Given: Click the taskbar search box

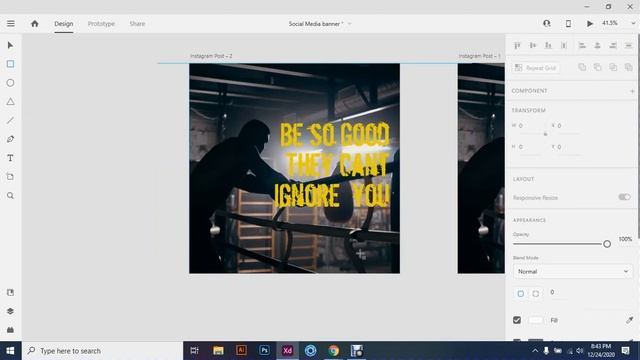Looking at the screenshot, I should pyautogui.click(x=102, y=351).
